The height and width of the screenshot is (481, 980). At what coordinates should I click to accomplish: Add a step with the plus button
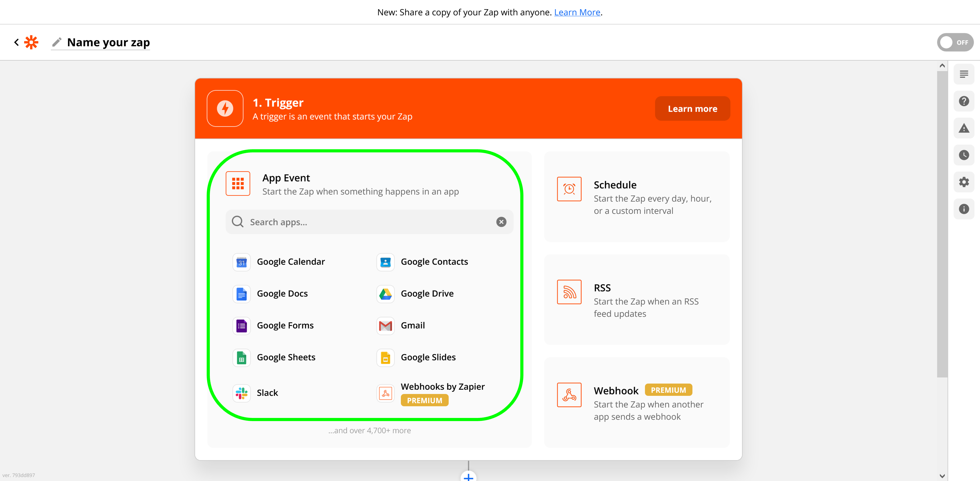(x=468, y=477)
